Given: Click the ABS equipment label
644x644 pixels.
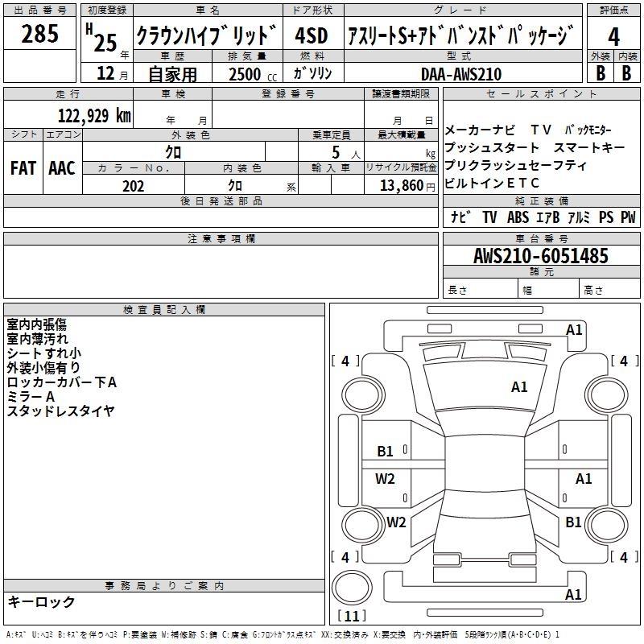Looking at the screenshot, I should [x=518, y=217].
